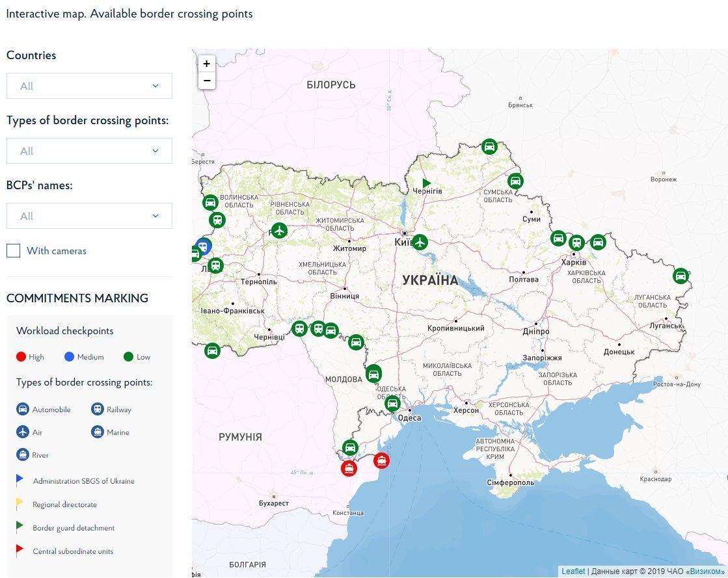Image resolution: width=728 pixels, height=578 pixels.
Task: Expand the Types of border crossing points dropdown
Action: [89, 151]
